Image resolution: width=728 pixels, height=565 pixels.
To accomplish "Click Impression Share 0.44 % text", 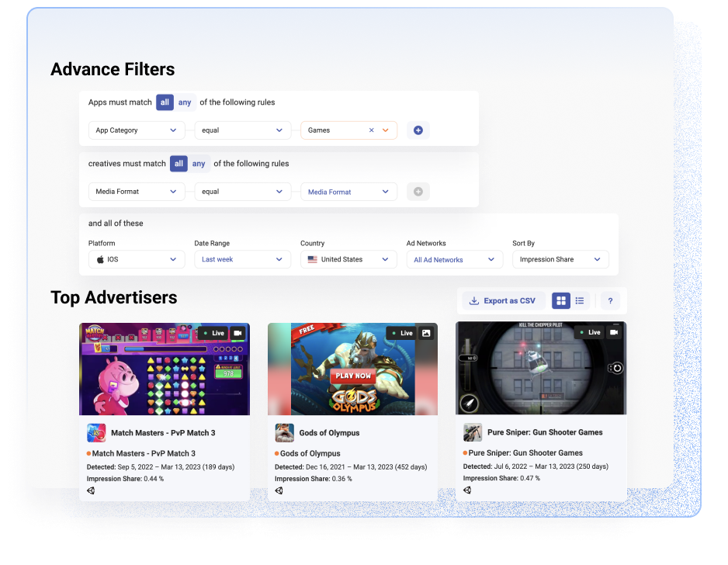I will (125, 479).
